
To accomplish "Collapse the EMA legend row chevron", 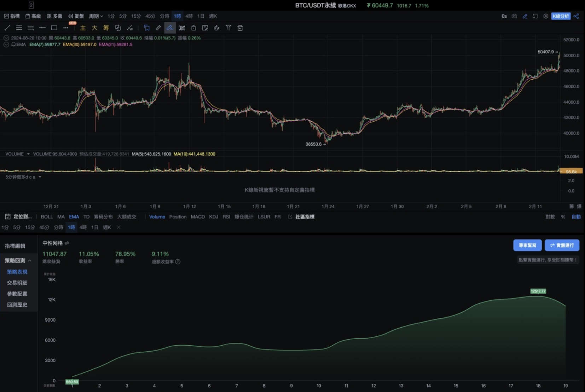I will 6,45.
